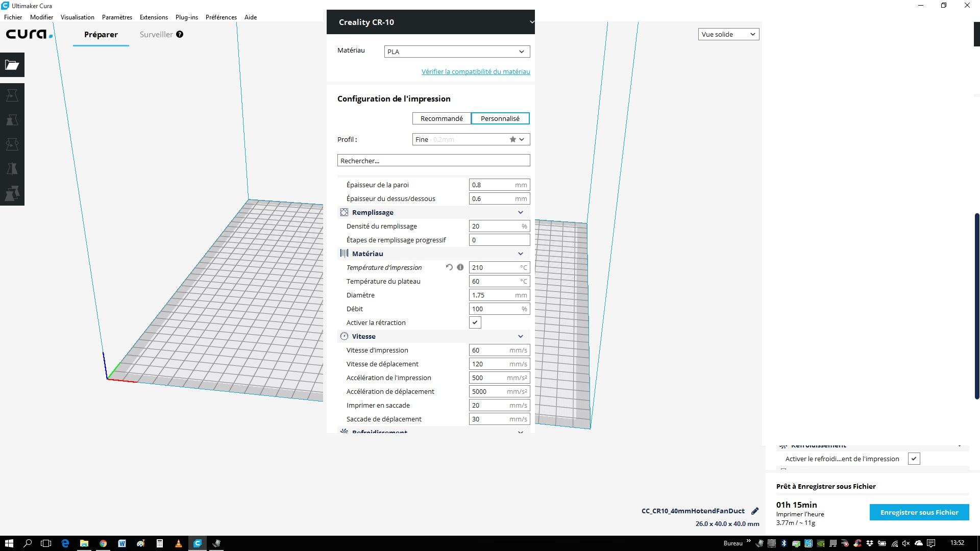Open VLC from the taskbar
The width and height of the screenshot is (980, 551).
[x=179, y=543]
